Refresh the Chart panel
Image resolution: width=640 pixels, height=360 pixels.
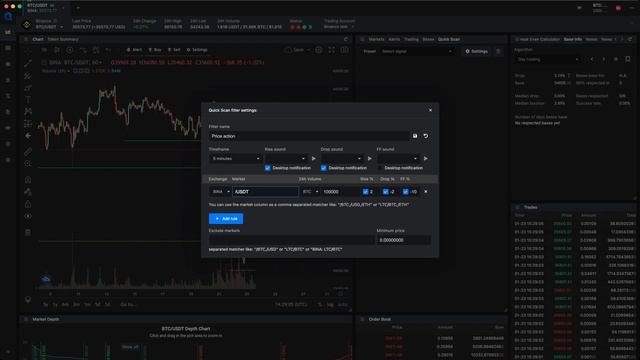tap(346, 39)
